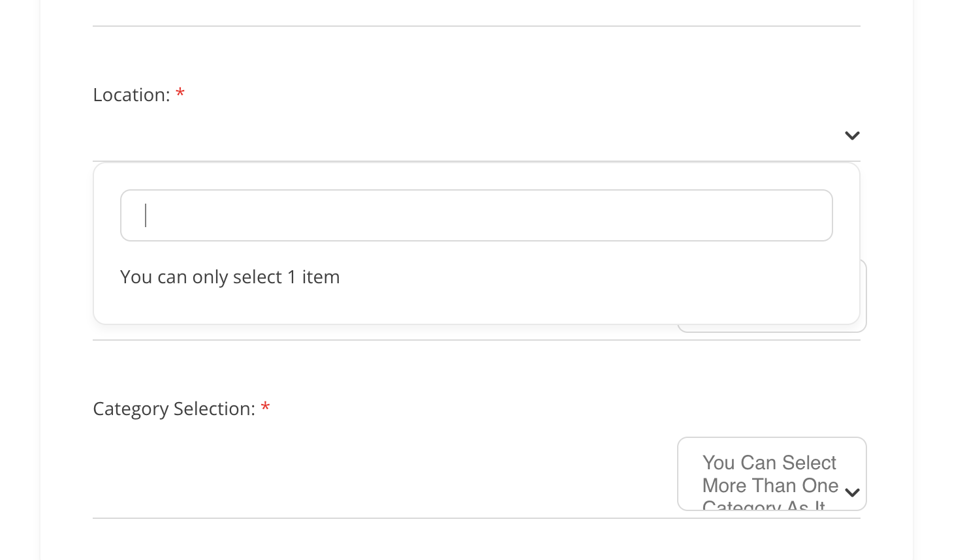The image size is (965, 560).
Task: Collapse the Location dropdown chevron arrow
Action: (852, 136)
